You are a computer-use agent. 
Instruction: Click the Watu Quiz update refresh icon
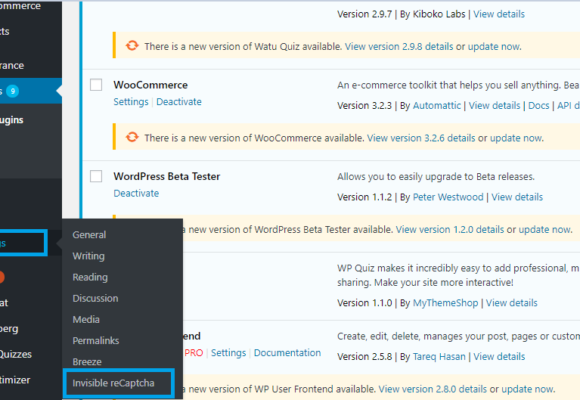pos(132,46)
